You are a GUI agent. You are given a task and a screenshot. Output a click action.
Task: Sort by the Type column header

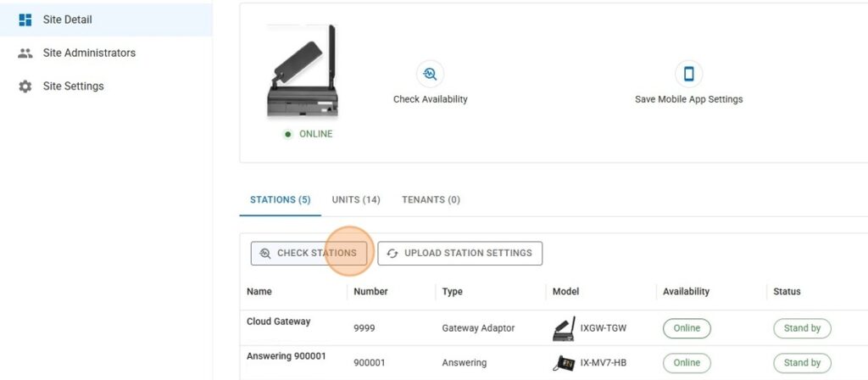point(452,292)
